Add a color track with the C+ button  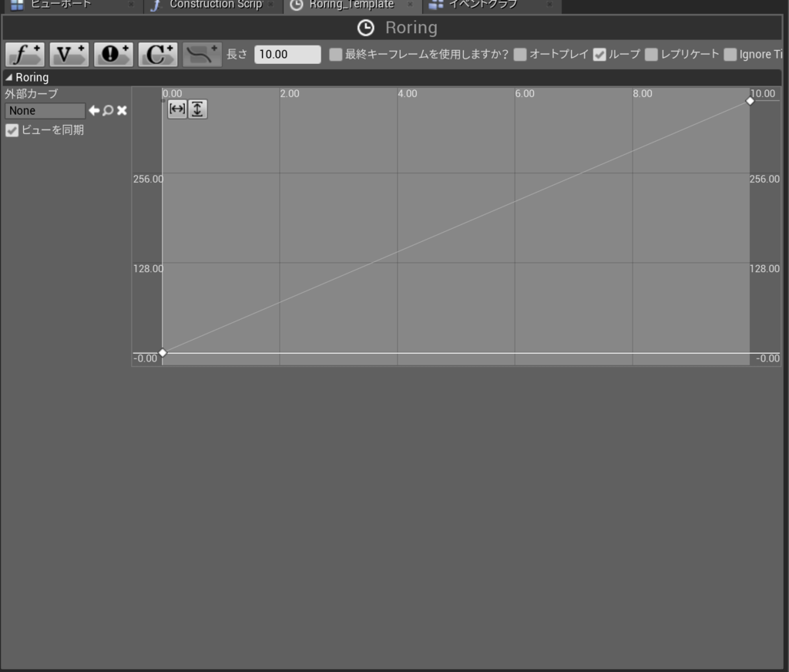tap(158, 55)
